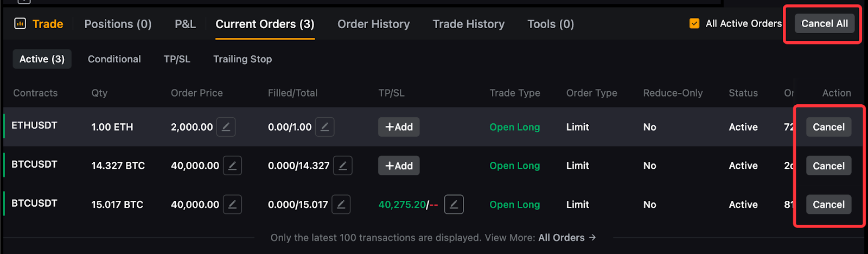The width and height of the screenshot is (868, 254).
Task: Edit TP/SL of the 15.017 BTC order
Action: (454, 205)
